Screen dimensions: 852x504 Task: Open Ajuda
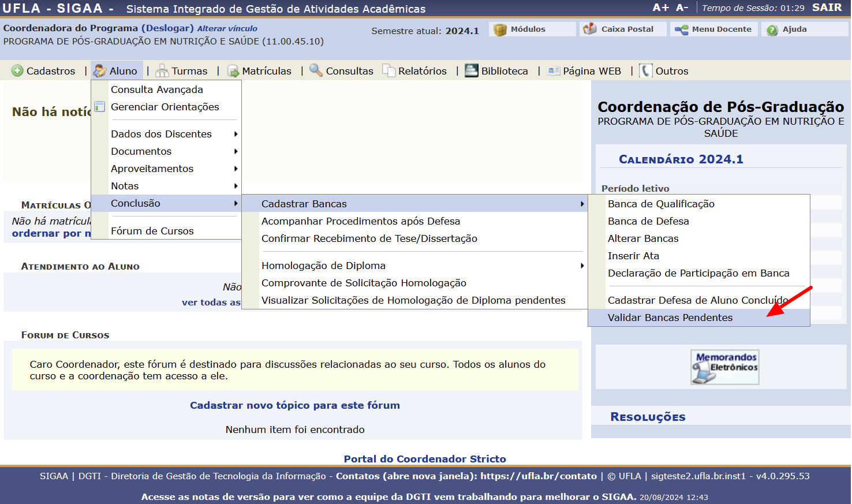[x=804, y=29]
